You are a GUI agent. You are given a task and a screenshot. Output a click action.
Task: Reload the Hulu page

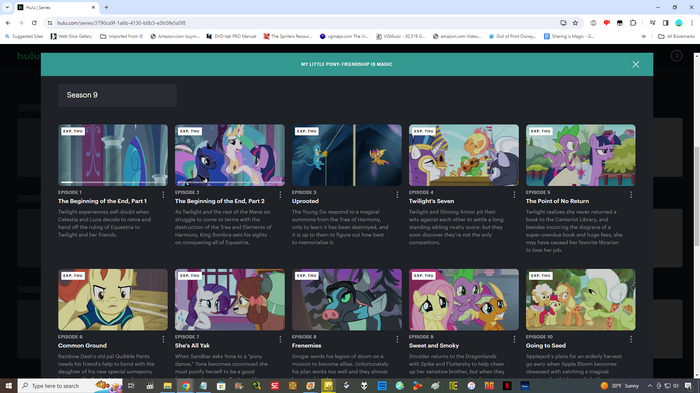[x=34, y=23]
